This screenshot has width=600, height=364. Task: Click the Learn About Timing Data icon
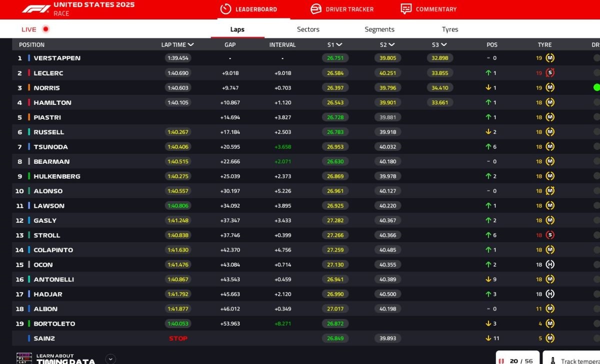tap(24, 359)
